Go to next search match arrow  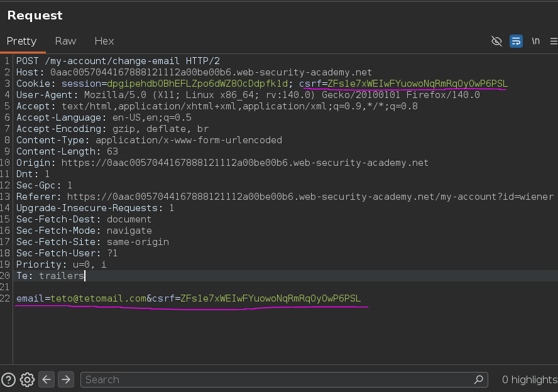click(x=66, y=379)
